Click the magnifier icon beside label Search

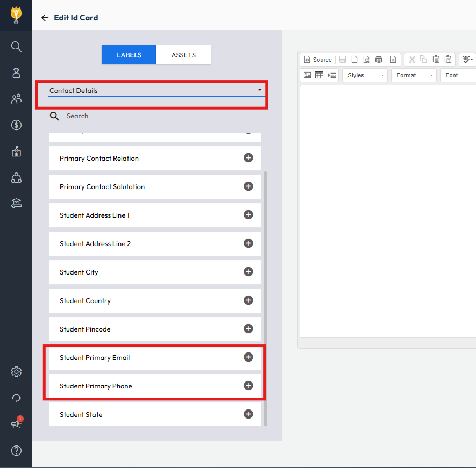point(54,116)
